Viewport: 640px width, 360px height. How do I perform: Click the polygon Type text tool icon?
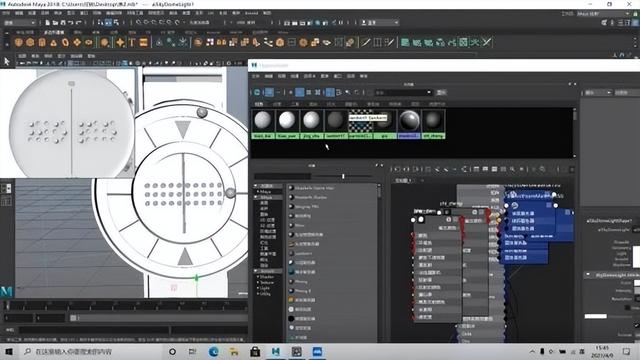point(132,42)
